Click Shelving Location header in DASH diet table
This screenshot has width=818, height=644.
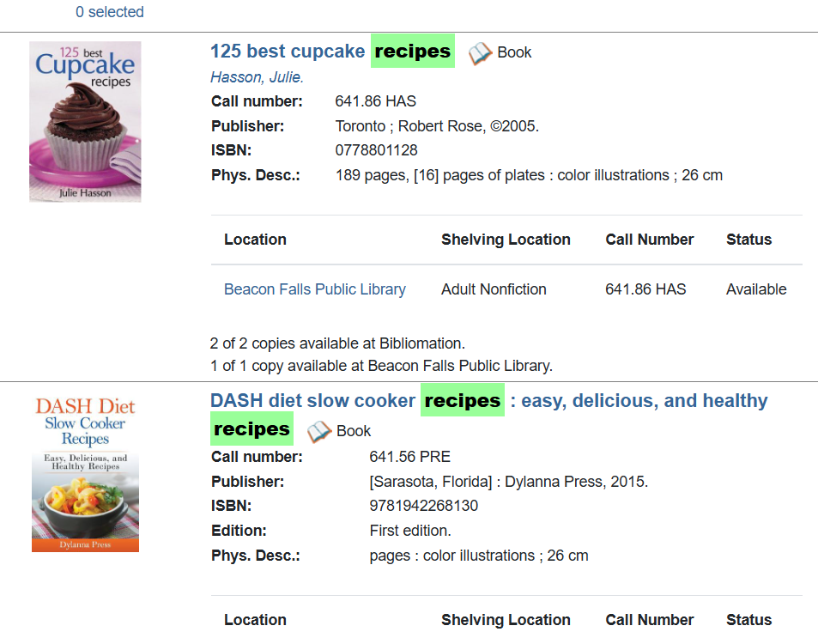[x=506, y=620]
